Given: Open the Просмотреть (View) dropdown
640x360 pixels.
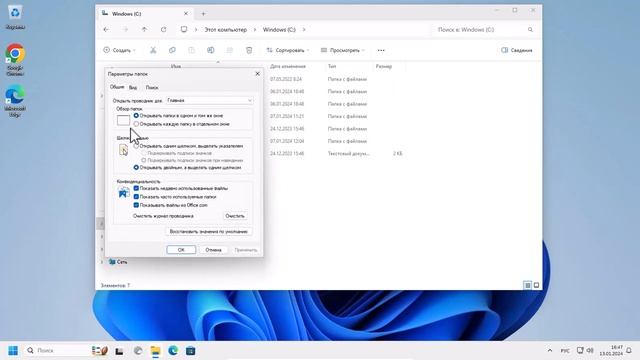Looking at the screenshot, I should [x=342, y=50].
